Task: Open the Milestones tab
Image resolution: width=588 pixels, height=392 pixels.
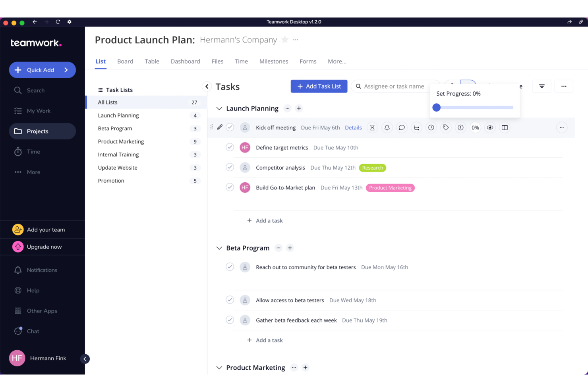Action: tap(274, 62)
